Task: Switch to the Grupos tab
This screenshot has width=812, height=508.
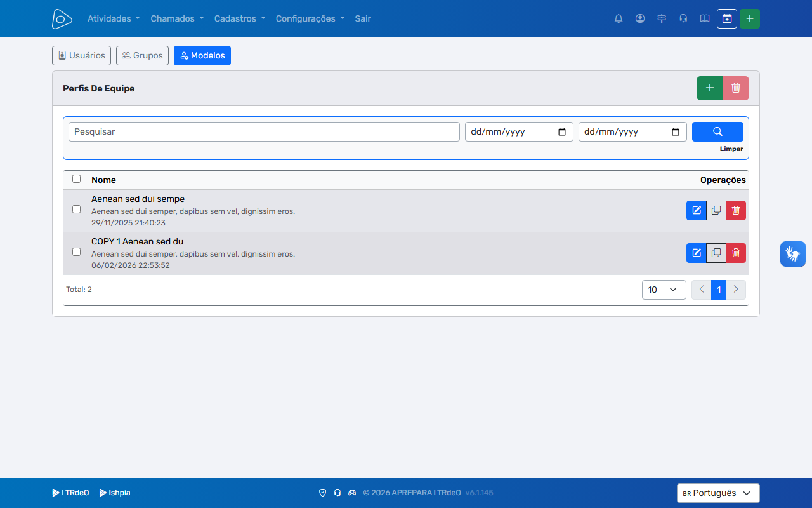Action: 142,55
